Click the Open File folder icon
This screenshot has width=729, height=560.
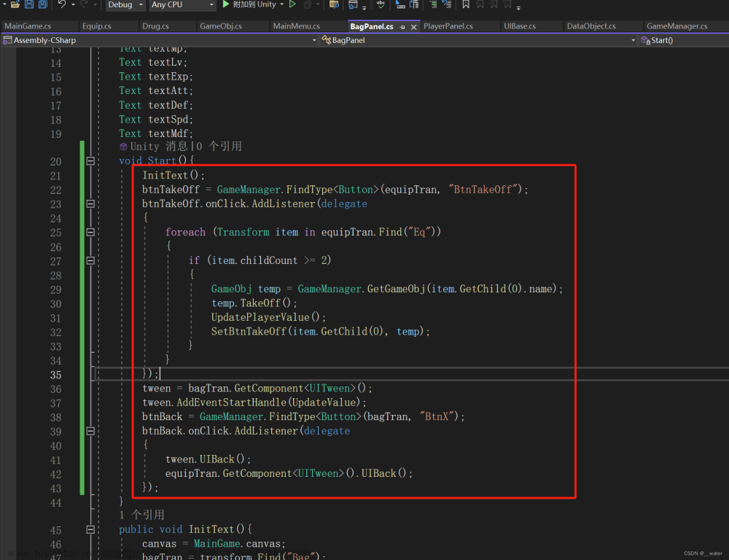(15, 4)
